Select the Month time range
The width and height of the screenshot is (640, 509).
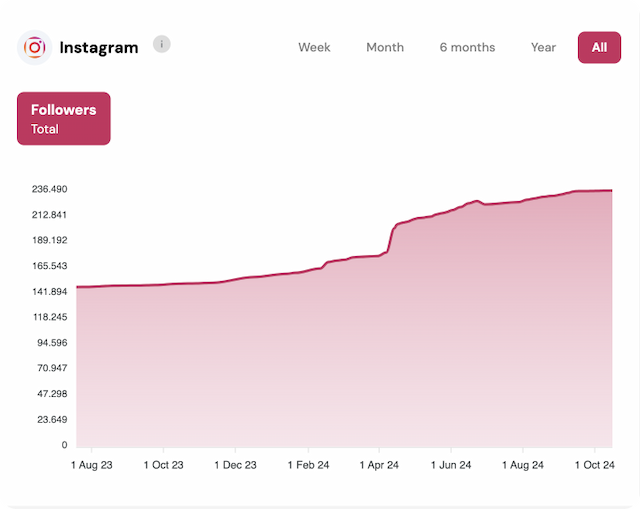(x=385, y=47)
